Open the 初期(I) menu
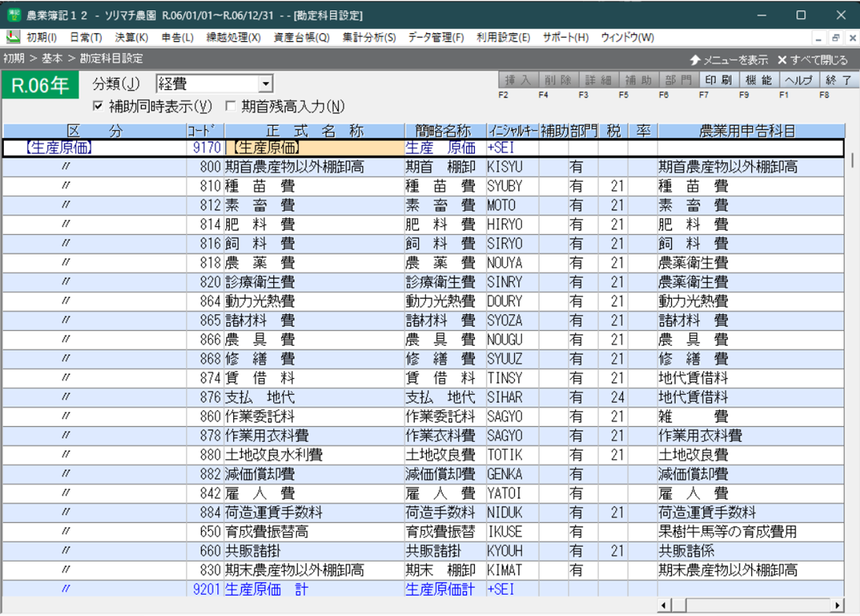860x616 pixels. [x=42, y=38]
